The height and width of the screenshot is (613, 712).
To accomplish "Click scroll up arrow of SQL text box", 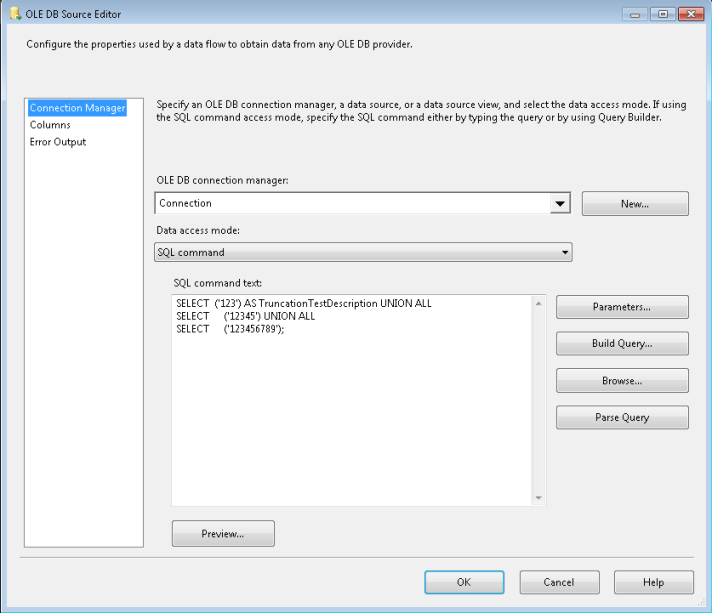I will (x=539, y=304).
